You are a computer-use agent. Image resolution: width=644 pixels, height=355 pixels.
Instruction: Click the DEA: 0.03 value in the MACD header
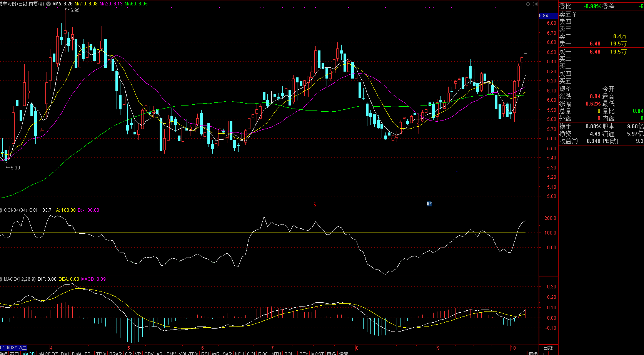pos(69,279)
